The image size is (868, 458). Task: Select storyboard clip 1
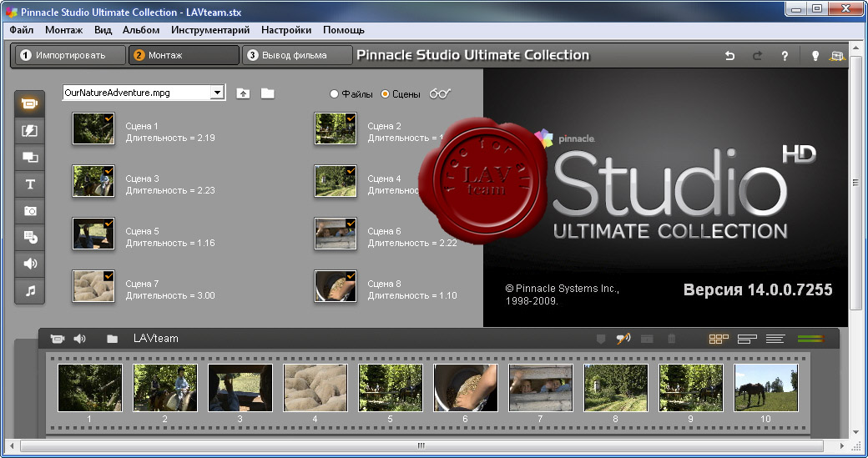[x=89, y=388]
